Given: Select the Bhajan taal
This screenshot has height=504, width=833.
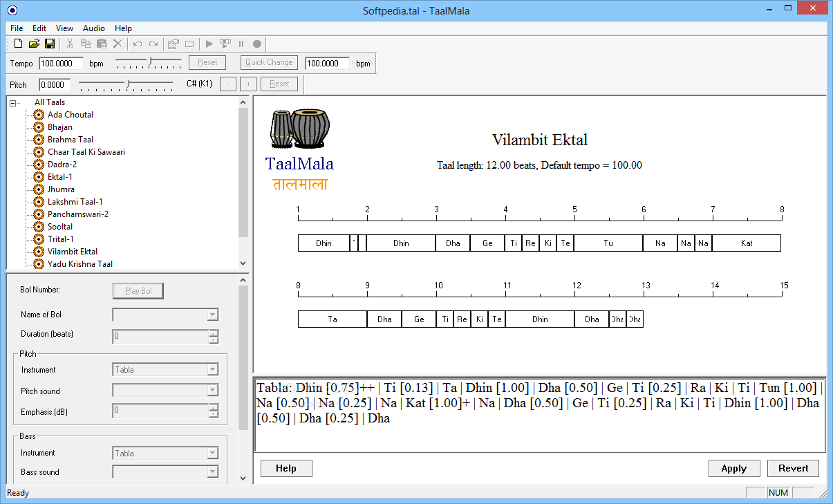Looking at the screenshot, I should tap(60, 127).
